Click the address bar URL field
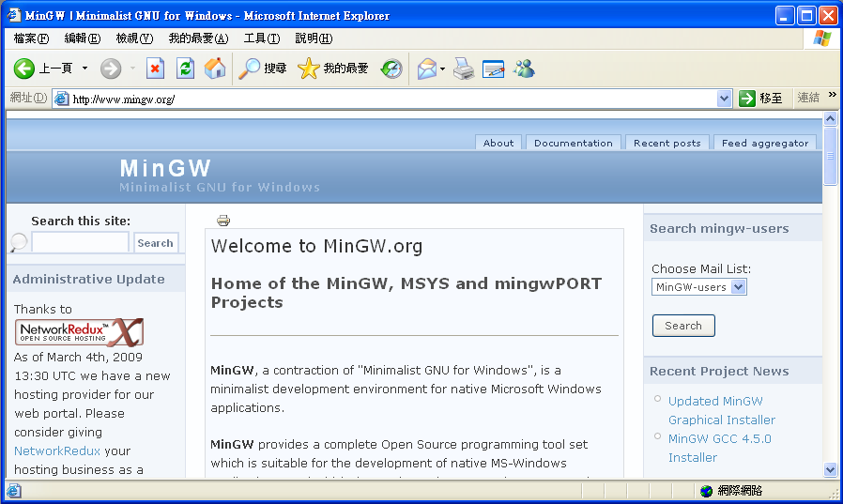Viewport: 843px width, 504px height. click(x=392, y=99)
